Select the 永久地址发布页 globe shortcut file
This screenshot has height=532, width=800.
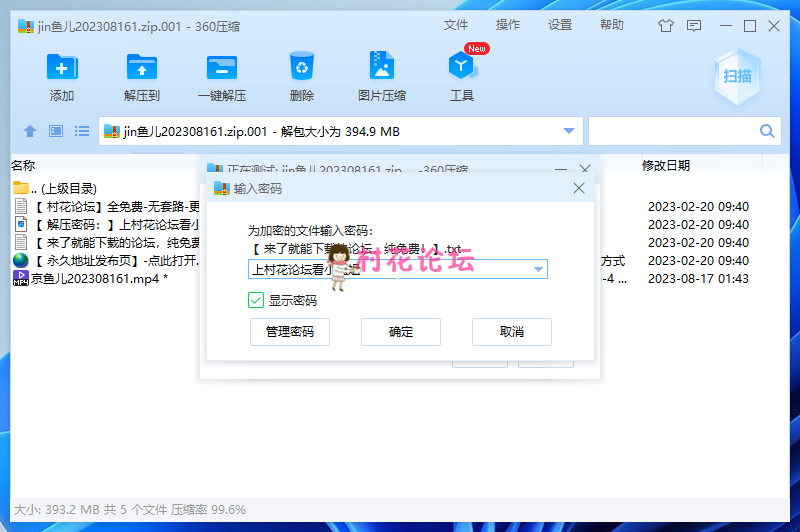point(105,261)
